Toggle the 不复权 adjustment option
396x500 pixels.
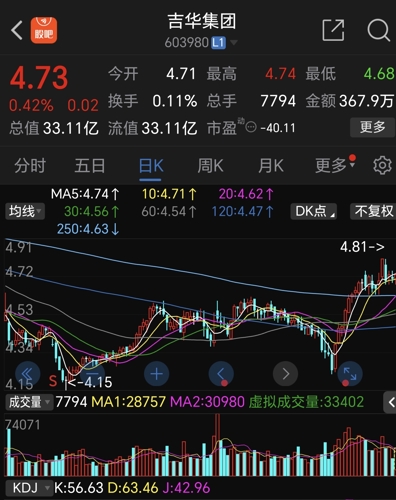tap(373, 211)
